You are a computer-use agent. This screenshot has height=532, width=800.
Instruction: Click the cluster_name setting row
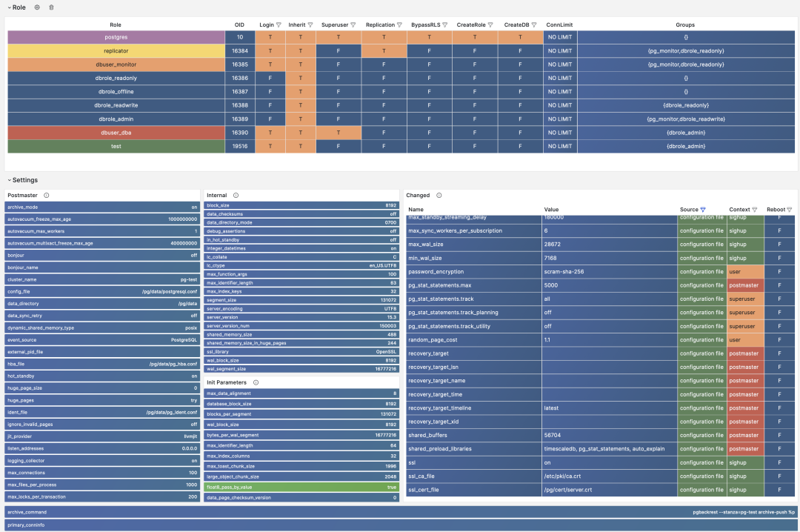click(x=102, y=279)
